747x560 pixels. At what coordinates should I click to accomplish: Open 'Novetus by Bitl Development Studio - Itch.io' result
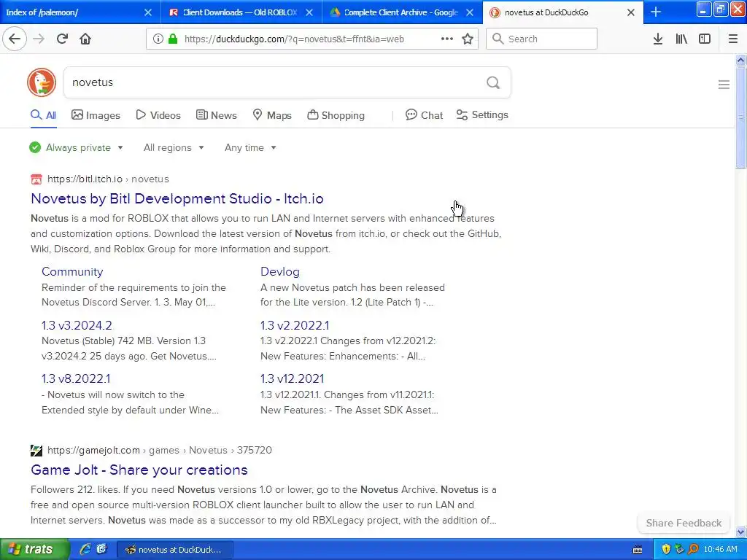pos(177,198)
